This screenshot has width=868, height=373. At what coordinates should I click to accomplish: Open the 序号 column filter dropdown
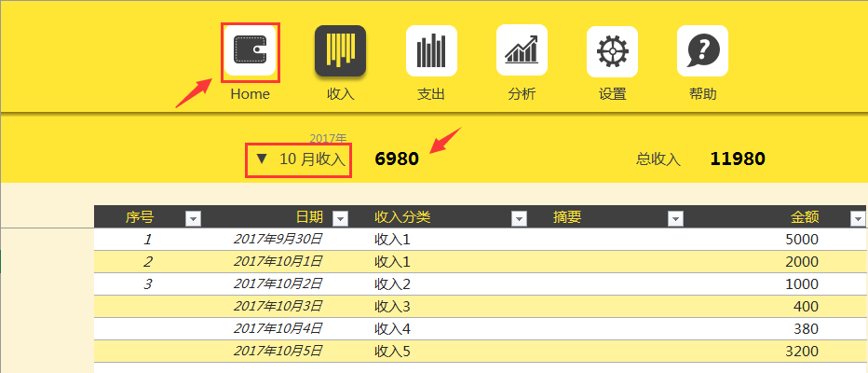pos(193,219)
